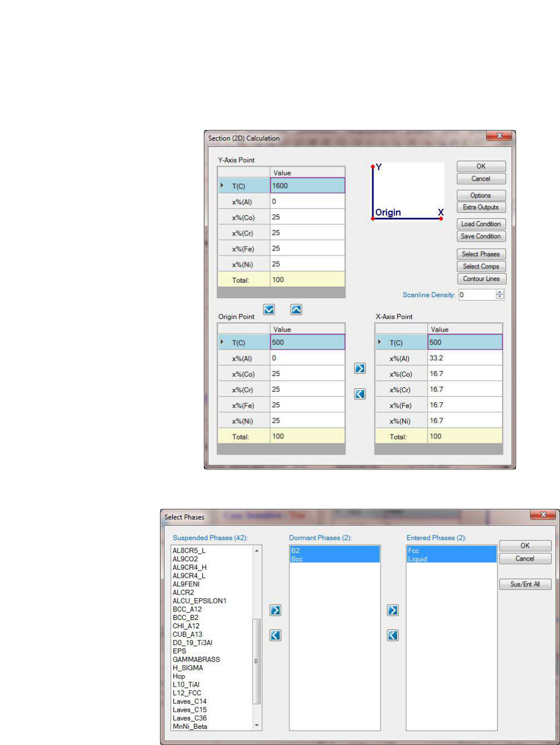Click Contour Lines button
This screenshot has height=745, width=560.
[481, 278]
